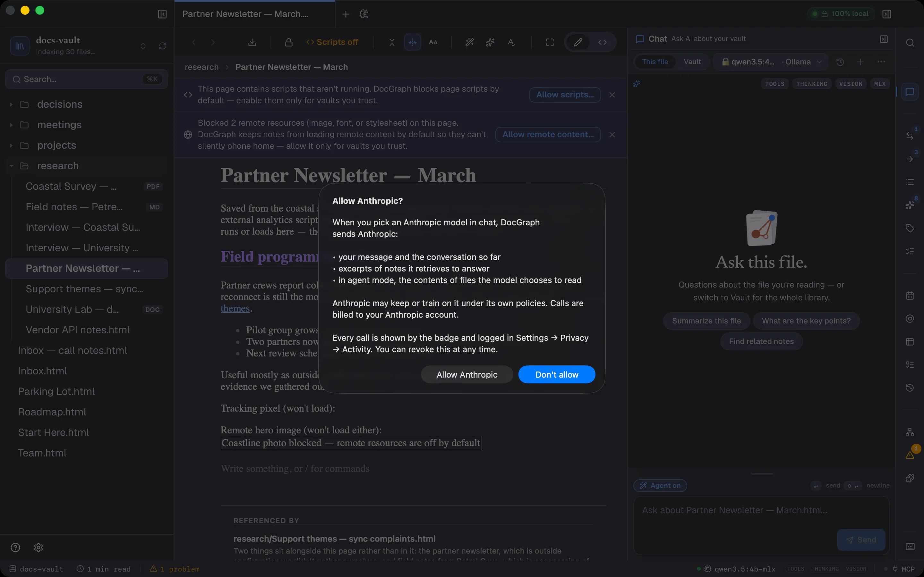Image resolution: width=924 pixels, height=577 pixels.
Task: Click the lock icon in toolbar
Action: [289, 42]
